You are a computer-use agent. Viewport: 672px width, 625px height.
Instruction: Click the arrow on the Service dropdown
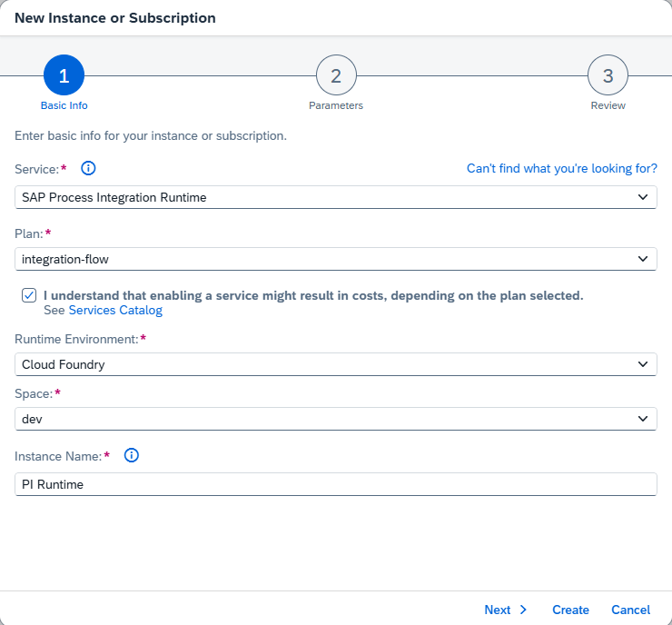[643, 197]
